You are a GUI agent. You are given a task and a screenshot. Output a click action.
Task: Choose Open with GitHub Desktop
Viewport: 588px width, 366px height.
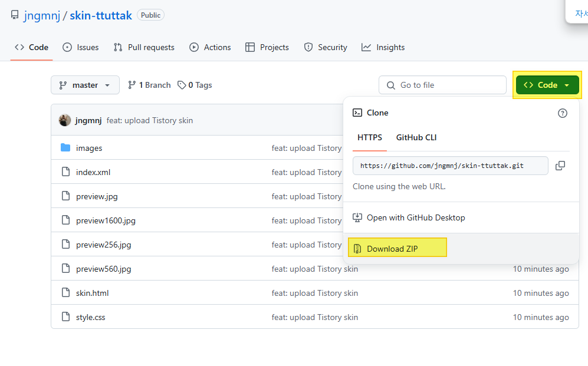point(461,217)
